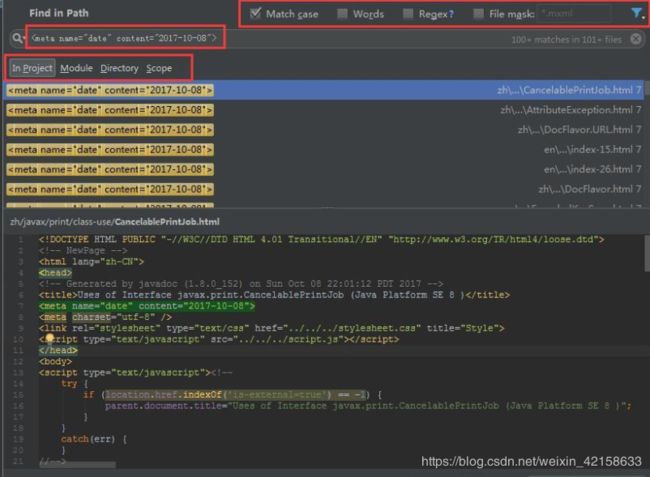Switch to the Module scope tab
Viewport: 650px width, 477px height.
(x=76, y=68)
